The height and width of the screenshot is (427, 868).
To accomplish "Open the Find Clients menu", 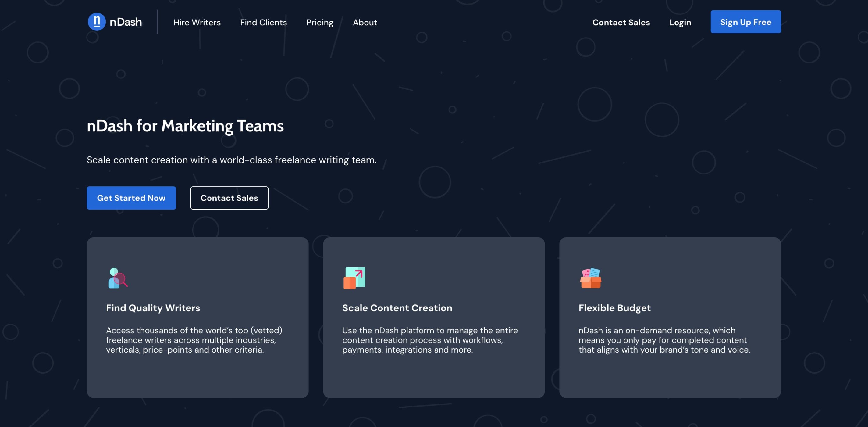I will point(263,22).
